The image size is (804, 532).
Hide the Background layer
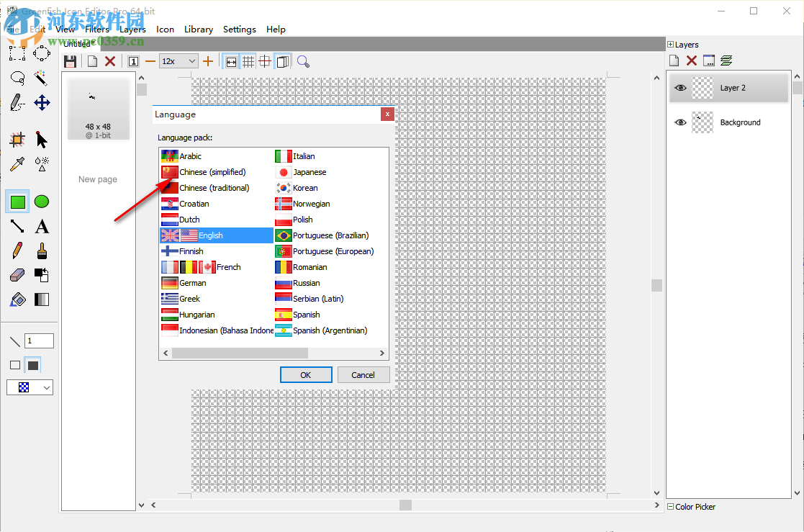(x=680, y=122)
